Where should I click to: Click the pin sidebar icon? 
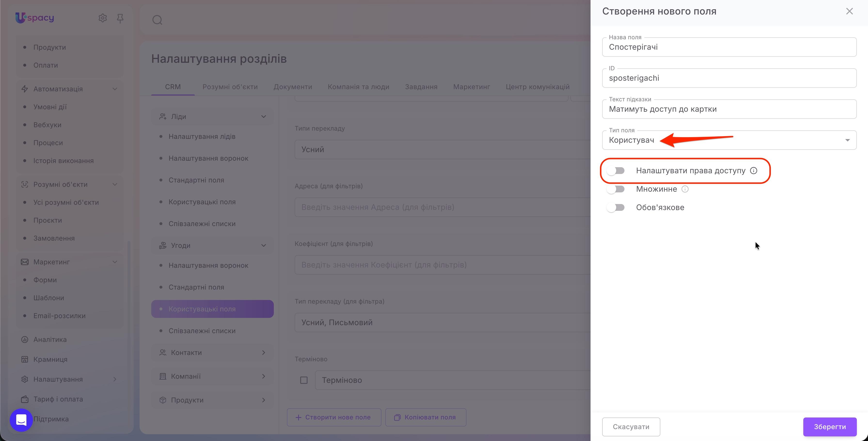coord(120,18)
